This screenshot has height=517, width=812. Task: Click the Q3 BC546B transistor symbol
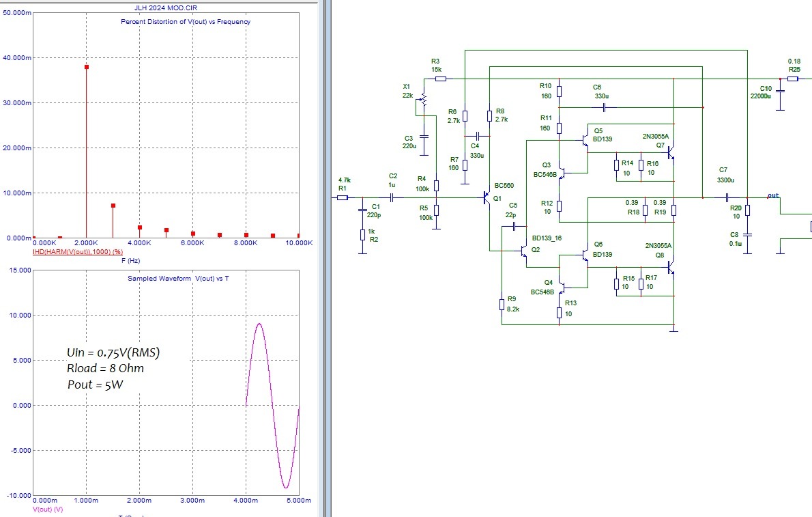[x=562, y=174]
